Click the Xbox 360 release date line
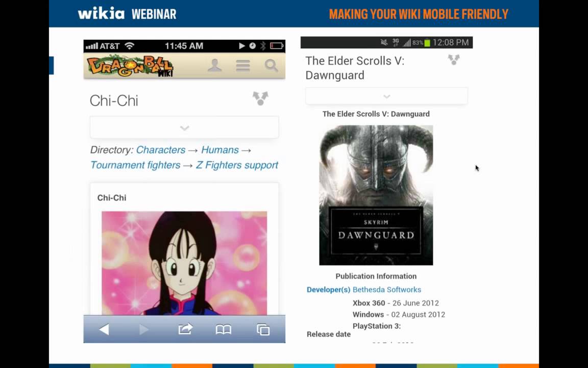 tap(396, 303)
